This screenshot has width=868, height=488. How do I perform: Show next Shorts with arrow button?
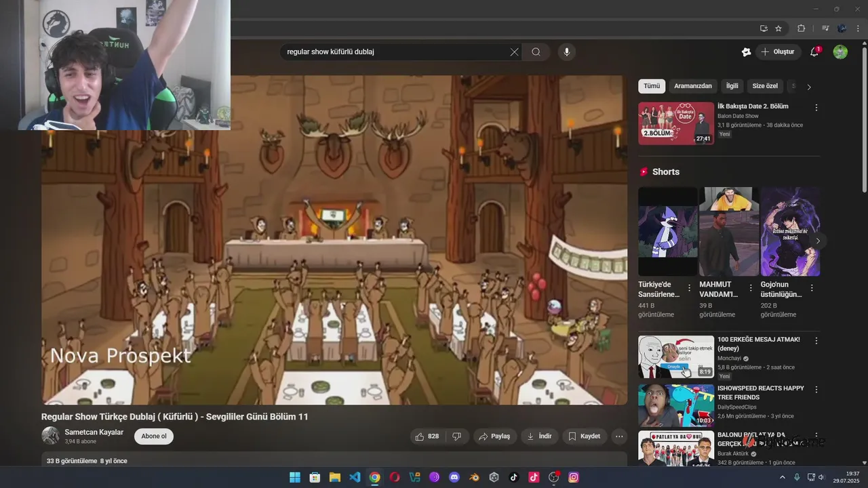[x=818, y=241]
